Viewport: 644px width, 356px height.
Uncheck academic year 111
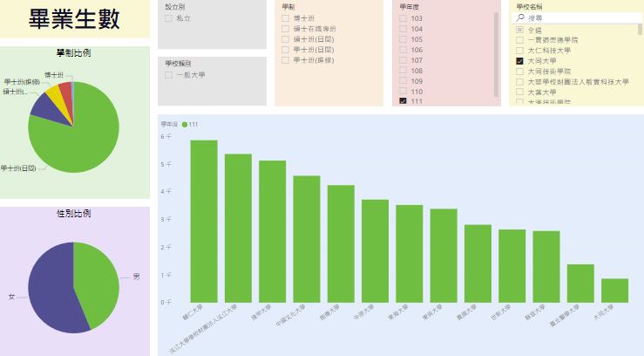tap(403, 100)
